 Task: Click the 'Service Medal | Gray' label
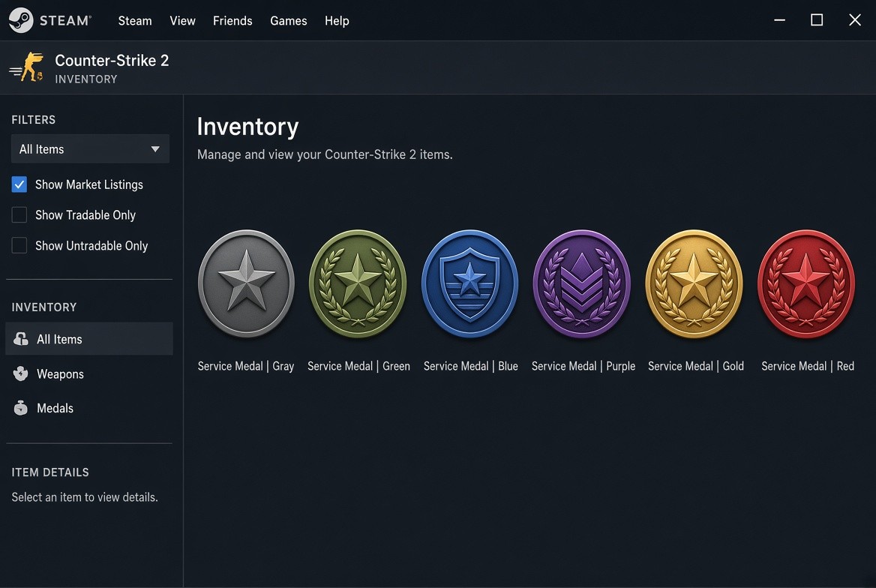coord(246,366)
